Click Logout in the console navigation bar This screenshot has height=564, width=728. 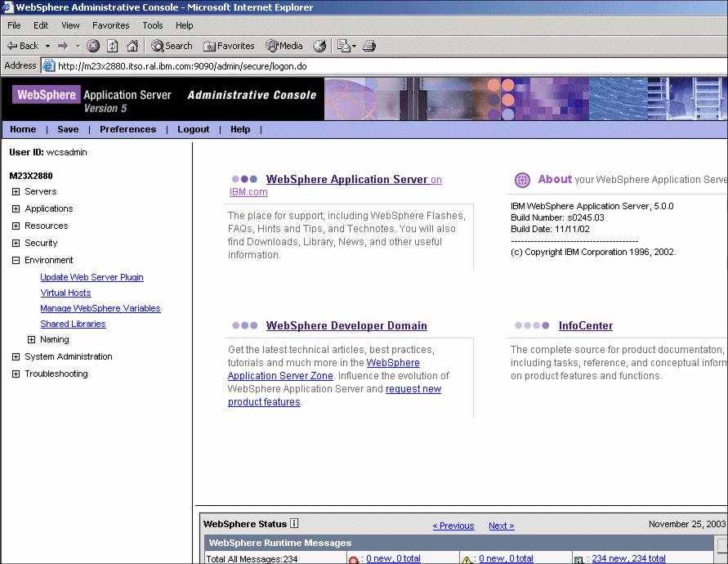[193, 129]
